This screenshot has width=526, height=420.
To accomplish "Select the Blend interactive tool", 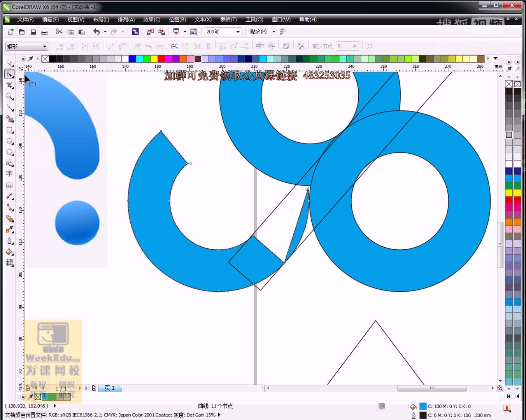I will coord(10,219).
